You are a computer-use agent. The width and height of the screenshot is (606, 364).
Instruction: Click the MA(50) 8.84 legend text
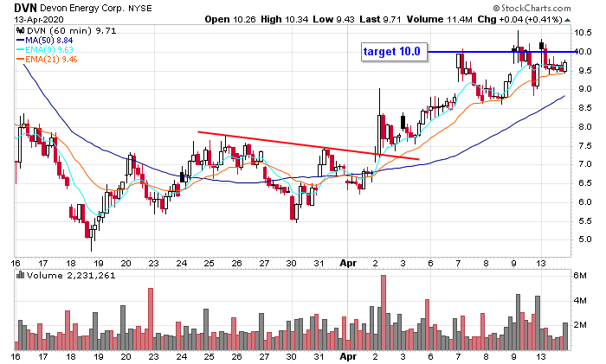coord(49,40)
